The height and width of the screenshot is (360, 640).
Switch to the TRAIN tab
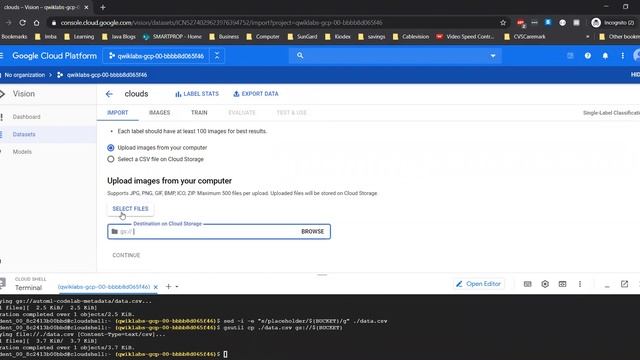click(199, 113)
